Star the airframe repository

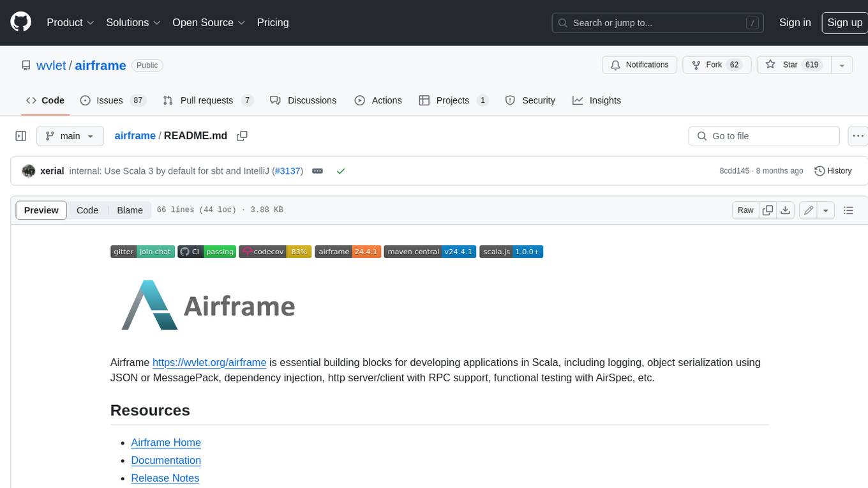click(x=793, y=65)
